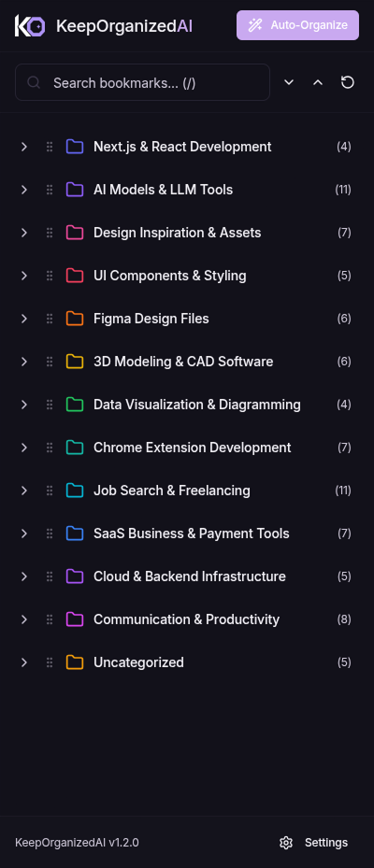This screenshot has height=868, width=374.
Task: Expand the Uncategorized folder
Action: 23,662
